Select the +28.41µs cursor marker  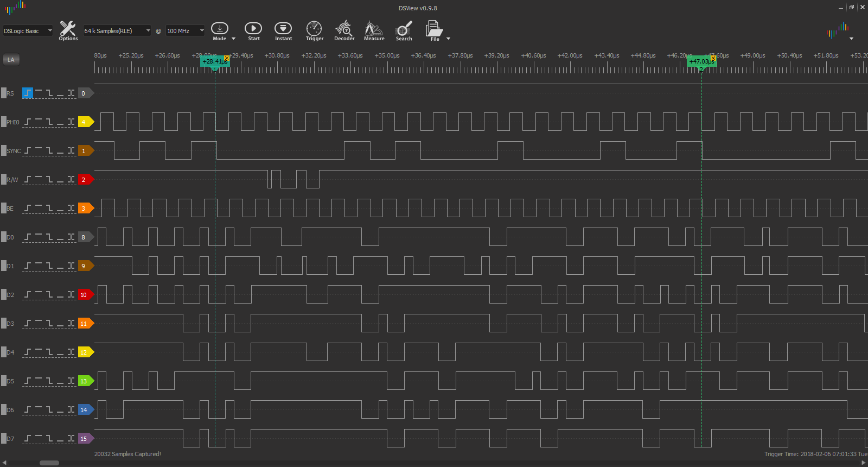coord(214,62)
